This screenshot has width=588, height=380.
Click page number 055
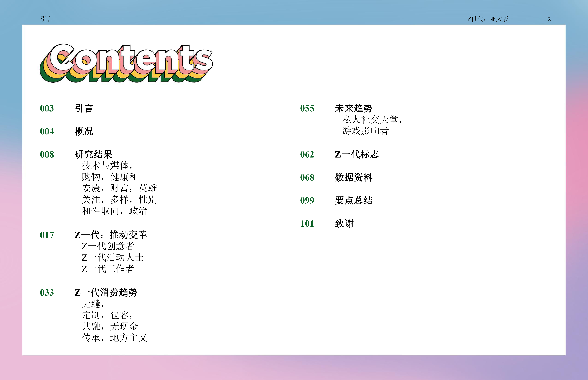click(x=307, y=108)
